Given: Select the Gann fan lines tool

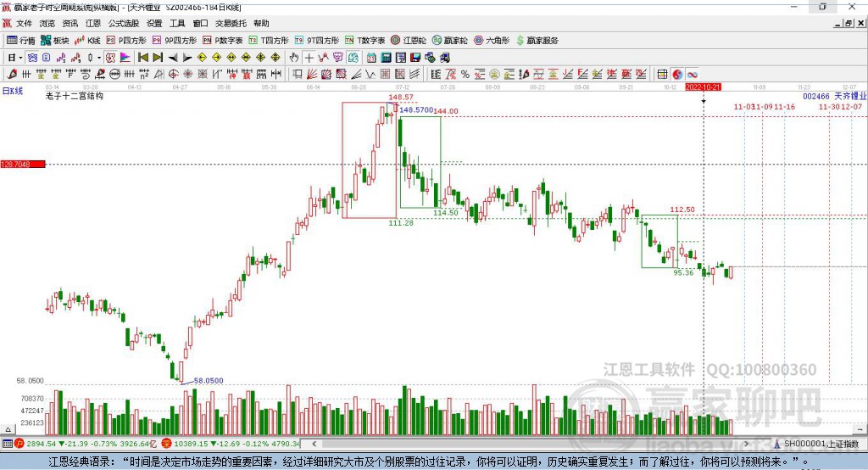Looking at the screenshot, I should [312, 75].
